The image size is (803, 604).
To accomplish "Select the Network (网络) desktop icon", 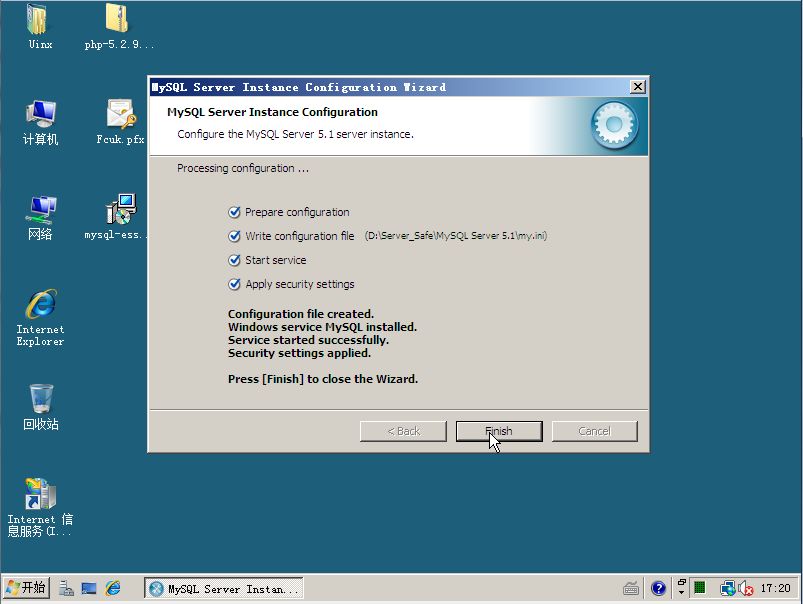I will [40, 218].
